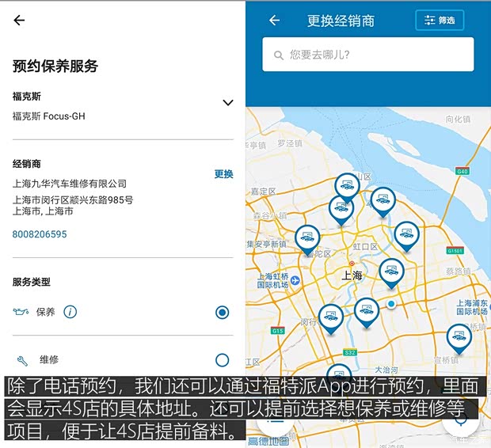Go back from the 预约保养服务 page
Viewport: 491px width, 448px height.
click(x=19, y=21)
